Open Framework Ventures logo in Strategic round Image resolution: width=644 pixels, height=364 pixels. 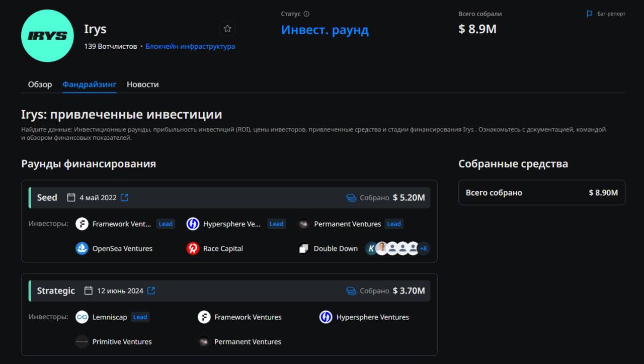[204, 317]
